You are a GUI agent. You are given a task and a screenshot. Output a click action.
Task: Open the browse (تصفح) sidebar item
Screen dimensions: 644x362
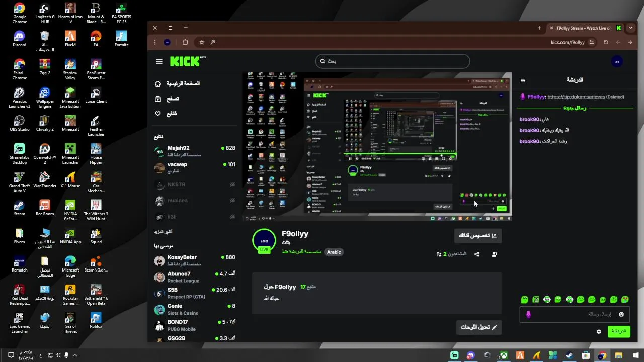click(167, 99)
